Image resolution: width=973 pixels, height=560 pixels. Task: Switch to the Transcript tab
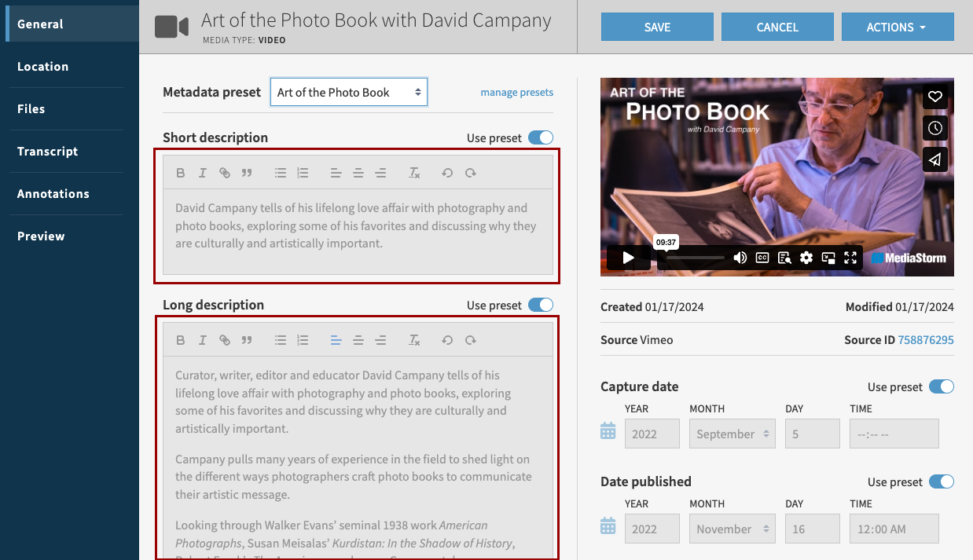47,152
